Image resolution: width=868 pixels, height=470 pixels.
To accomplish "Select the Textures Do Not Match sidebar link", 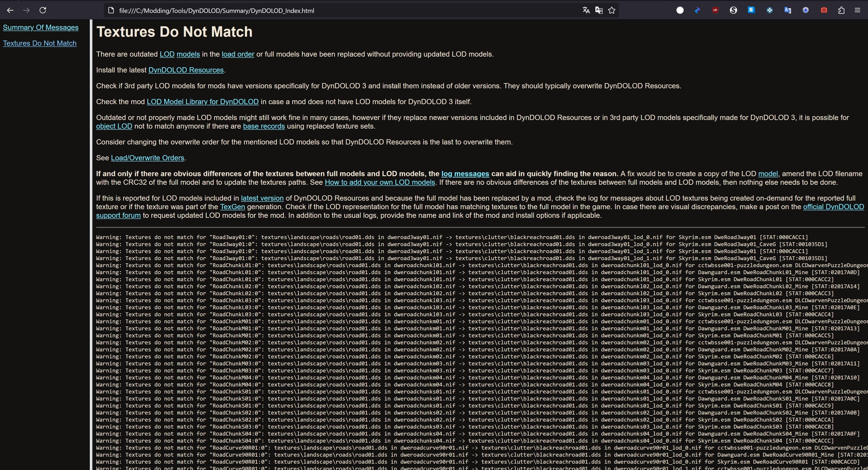I will tap(39, 43).
